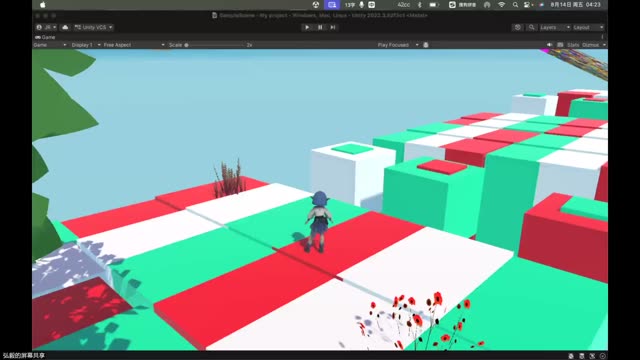Toggle the Game view input lock icon

point(426,45)
